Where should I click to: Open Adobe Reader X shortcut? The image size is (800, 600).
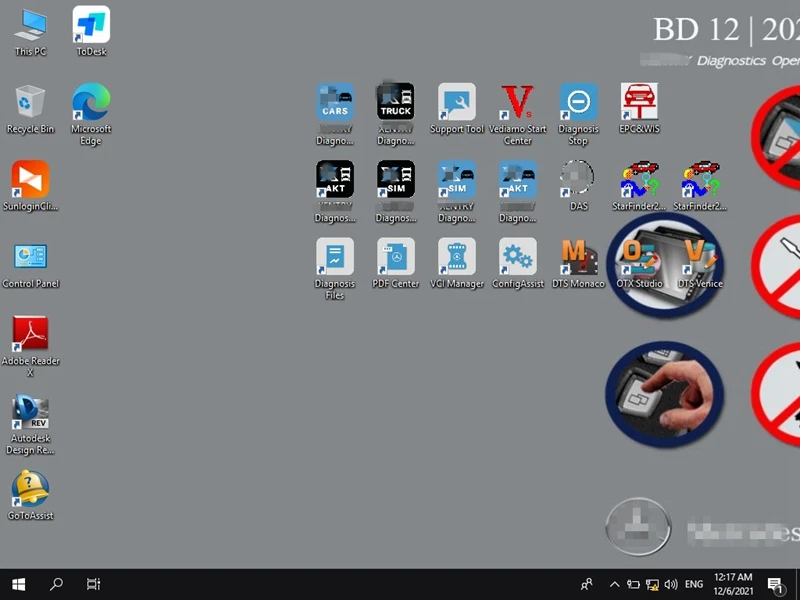(30, 335)
